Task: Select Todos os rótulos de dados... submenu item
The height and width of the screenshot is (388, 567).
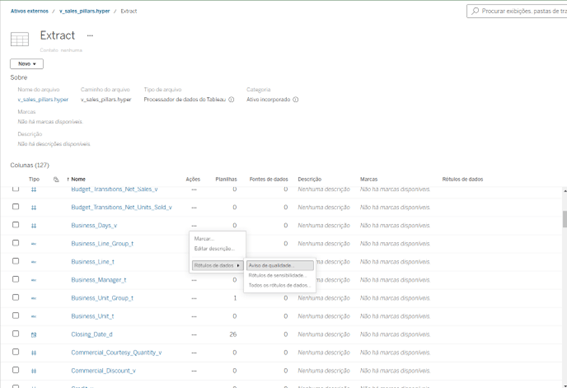Action: tap(279, 285)
